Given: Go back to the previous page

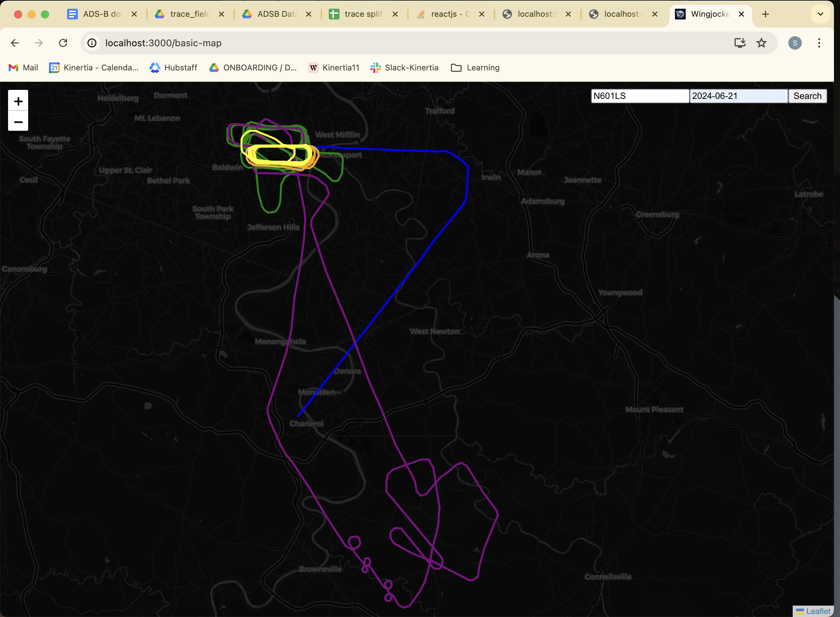Looking at the screenshot, I should pos(15,43).
